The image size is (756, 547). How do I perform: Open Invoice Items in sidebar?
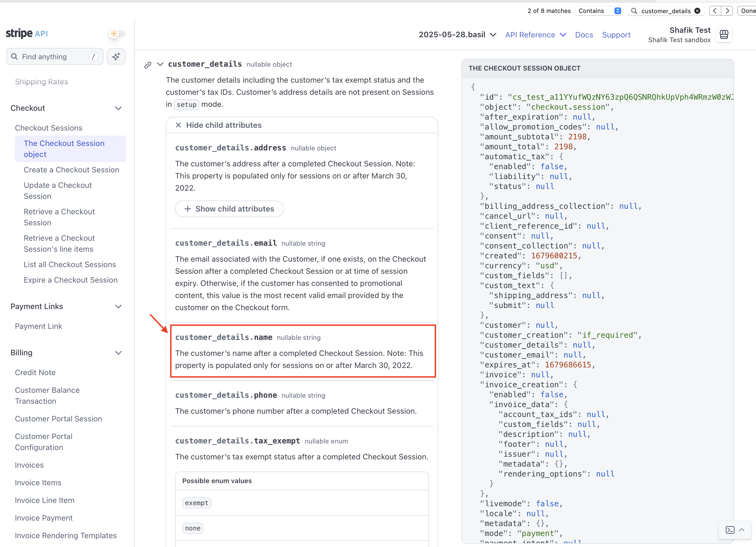[38, 483]
